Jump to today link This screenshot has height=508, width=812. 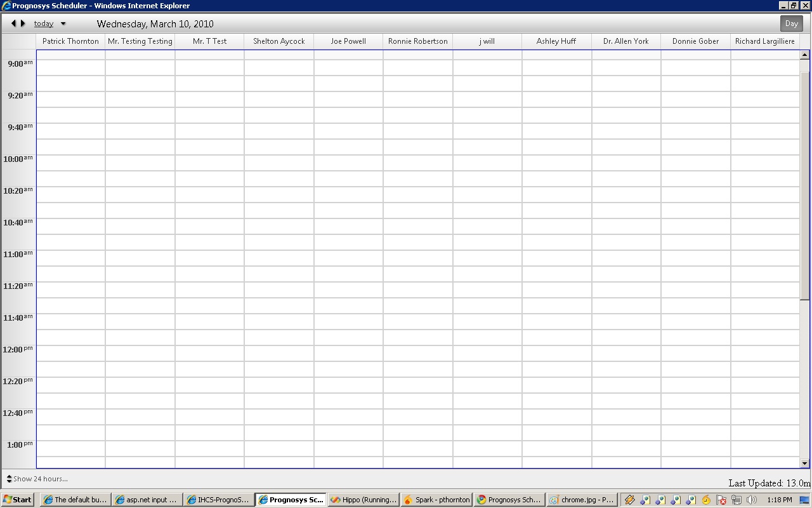point(44,23)
